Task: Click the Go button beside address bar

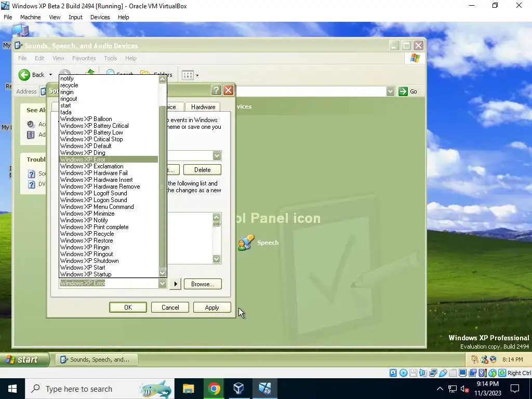Action: click(x=408, y=91)
